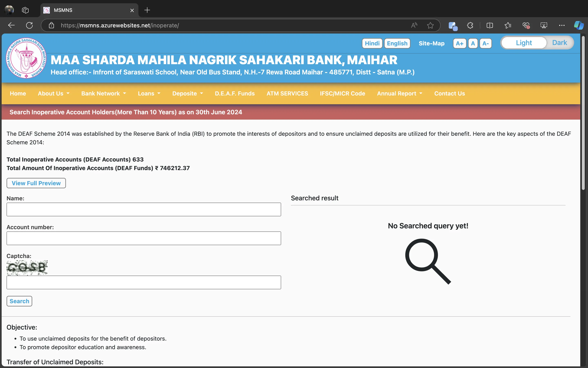Open ATM SERVICES menu item

(287, 93)
